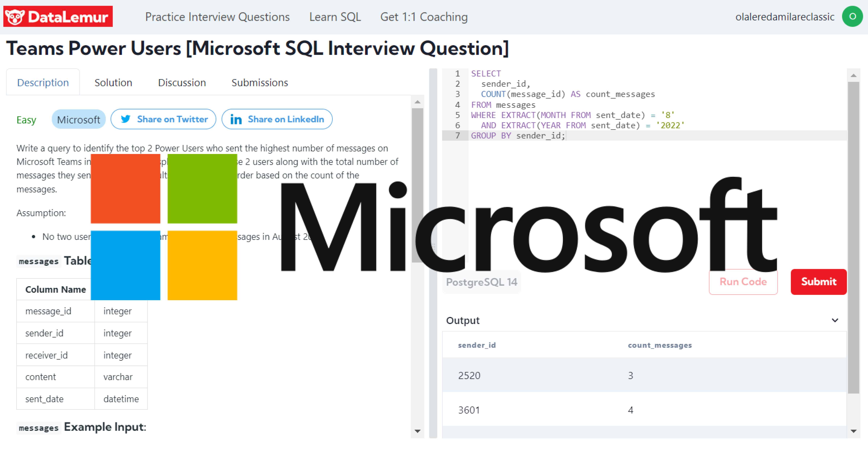Toggle the Submissions view tab

[259, 82]
